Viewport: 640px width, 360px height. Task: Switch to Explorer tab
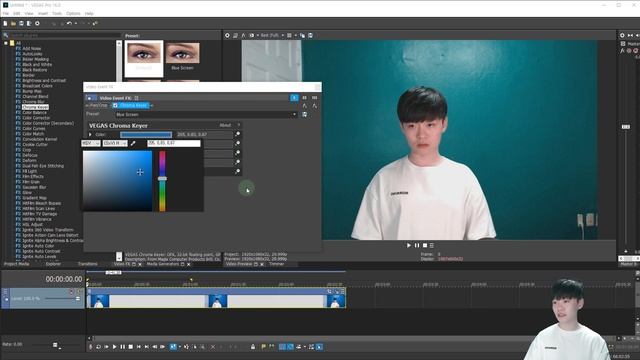(x=53, y=264)
